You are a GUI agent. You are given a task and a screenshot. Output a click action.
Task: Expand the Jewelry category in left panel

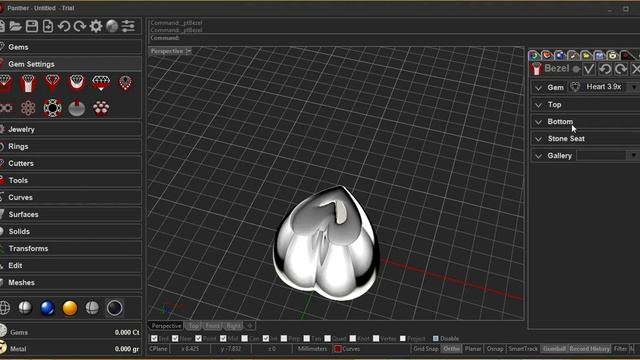pos(71,129)
